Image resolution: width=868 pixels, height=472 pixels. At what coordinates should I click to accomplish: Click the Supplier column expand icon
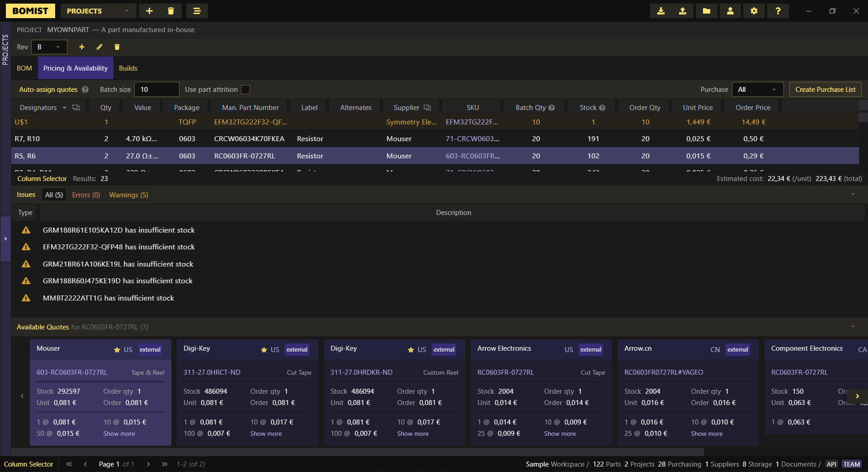pos(427,107)
